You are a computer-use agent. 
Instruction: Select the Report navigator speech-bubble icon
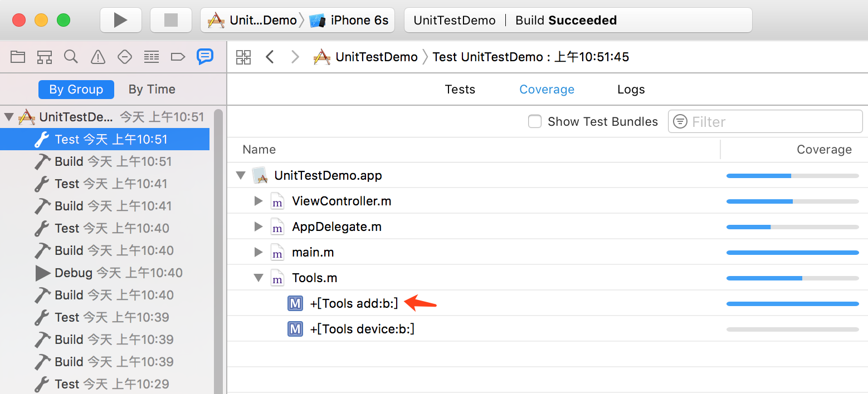(x=205, y=56)
